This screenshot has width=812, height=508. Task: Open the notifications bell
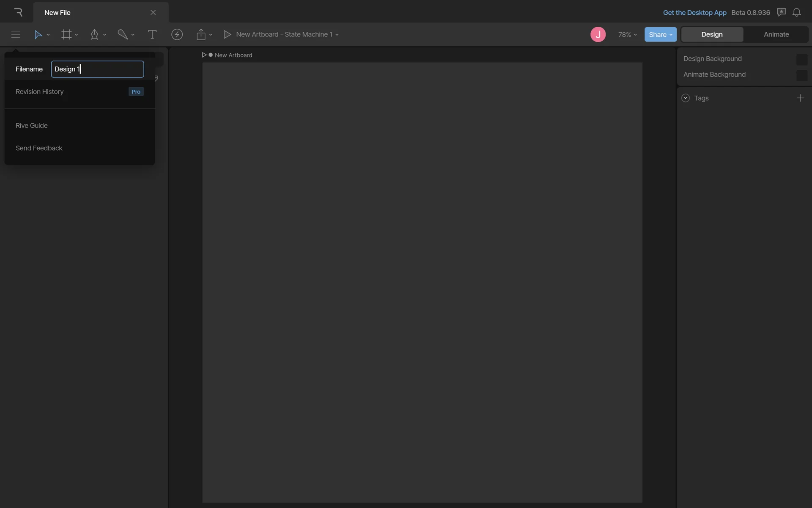tap(796, 13)
